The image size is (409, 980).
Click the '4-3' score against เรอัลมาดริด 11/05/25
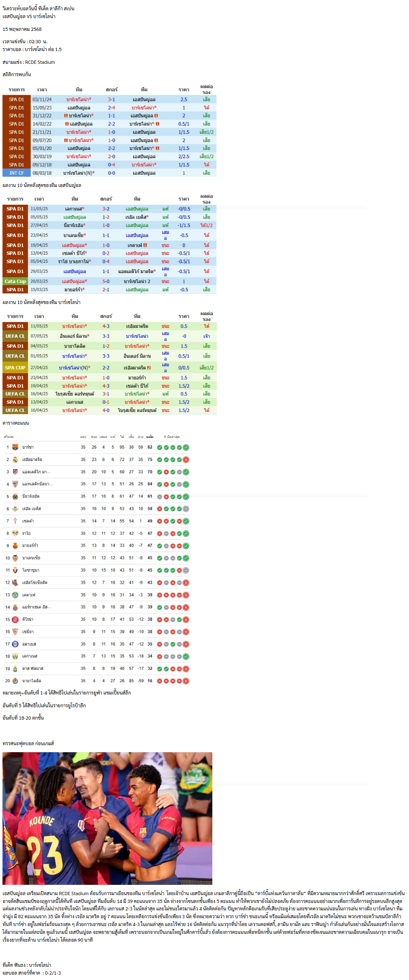[106, 326]
